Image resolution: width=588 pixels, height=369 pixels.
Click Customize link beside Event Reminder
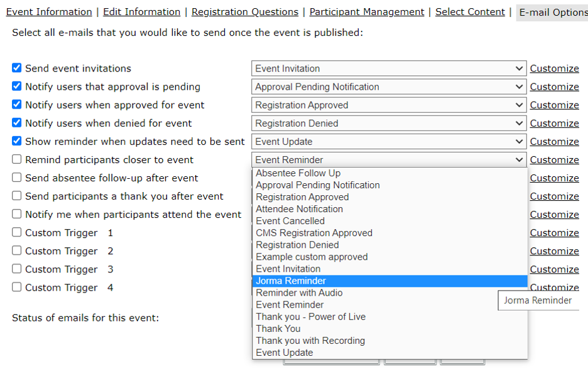554,160
